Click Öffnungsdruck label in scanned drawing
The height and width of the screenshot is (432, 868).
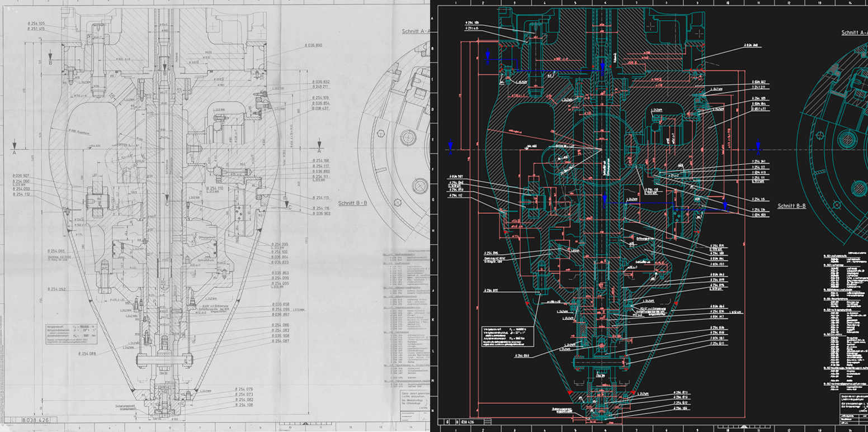pyautogui.click(x=202, y=237)
